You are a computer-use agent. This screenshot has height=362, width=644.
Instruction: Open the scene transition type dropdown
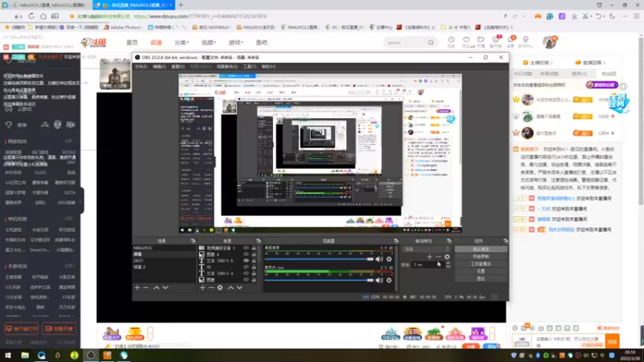427,249
